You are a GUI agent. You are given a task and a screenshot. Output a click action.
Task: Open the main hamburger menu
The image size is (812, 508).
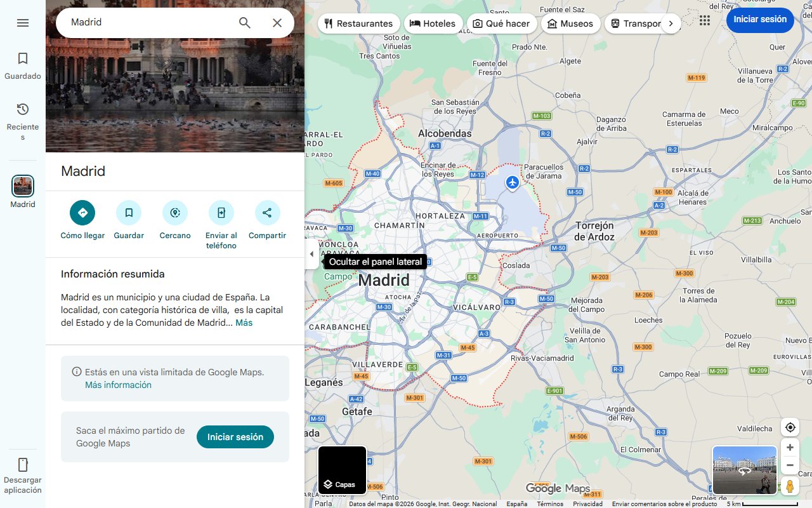click(x=23, y=23)
